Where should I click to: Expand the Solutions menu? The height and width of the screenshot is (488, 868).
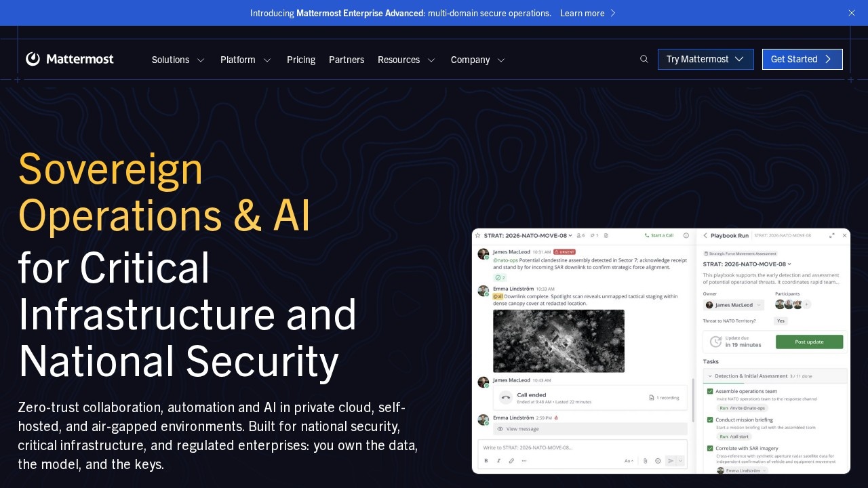(178, 60)
